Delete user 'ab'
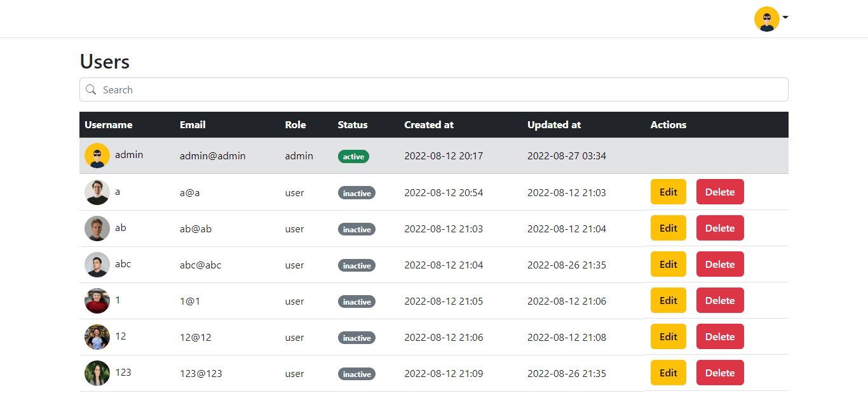Screen dimensions: 868x417 coord(719,228)
